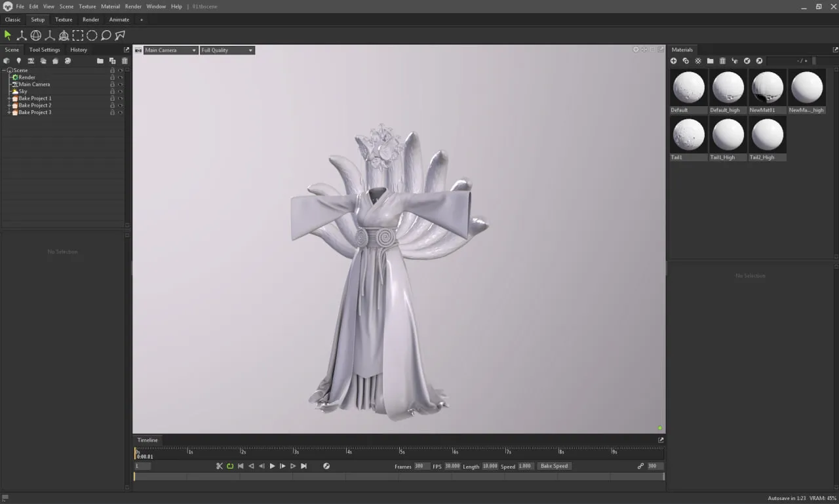Click the Materials toolbar folder icon
This screenshot has width=839, height=504.
coord(710,61)
